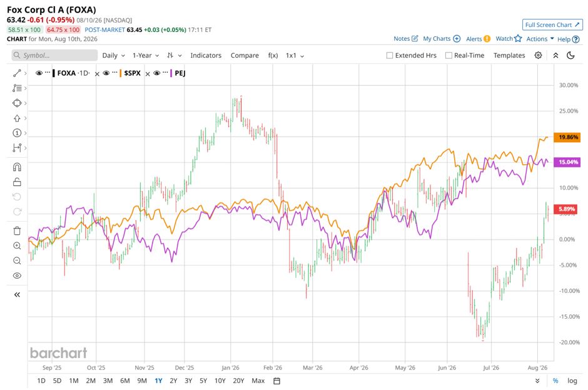Open the numbered annotation tool
The image size is (588, 390).
point(17,133)
